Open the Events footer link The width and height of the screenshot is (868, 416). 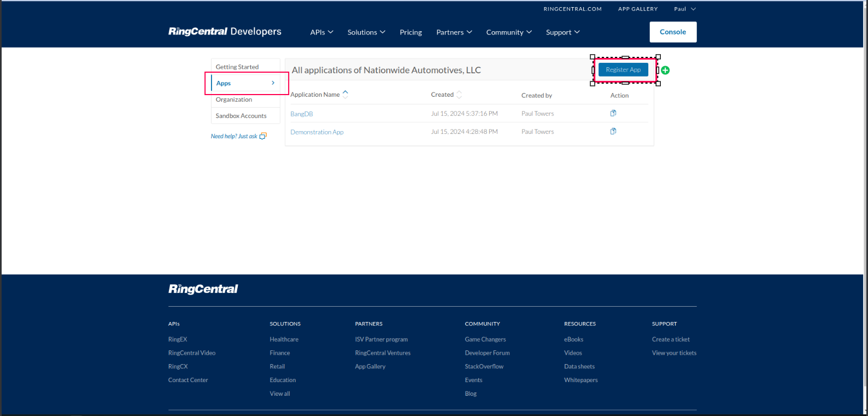point(473,380)
